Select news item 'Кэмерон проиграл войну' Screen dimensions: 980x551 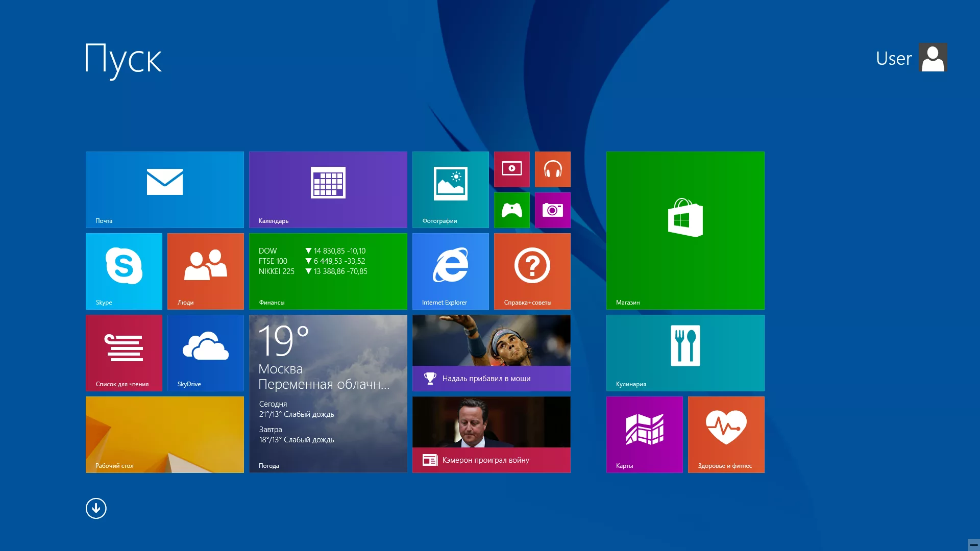[491, 434]
